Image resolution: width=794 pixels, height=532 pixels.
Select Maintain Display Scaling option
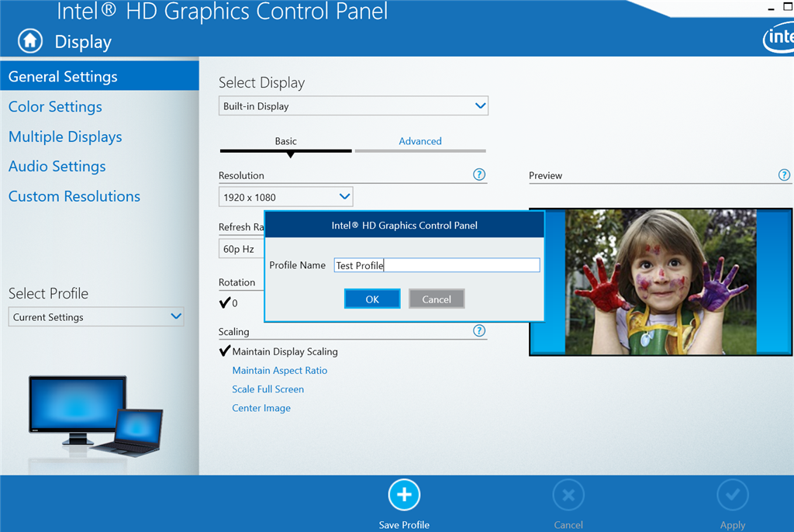coord(278,351)
